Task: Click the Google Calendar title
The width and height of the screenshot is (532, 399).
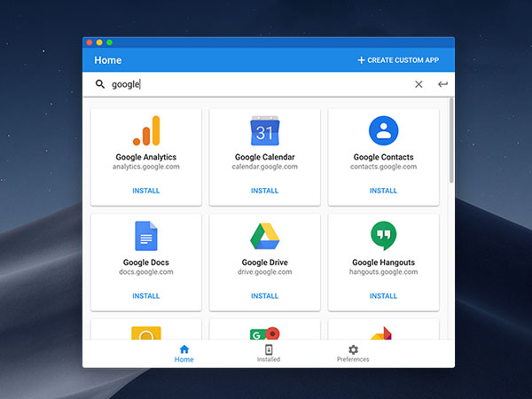Action: 264,157
